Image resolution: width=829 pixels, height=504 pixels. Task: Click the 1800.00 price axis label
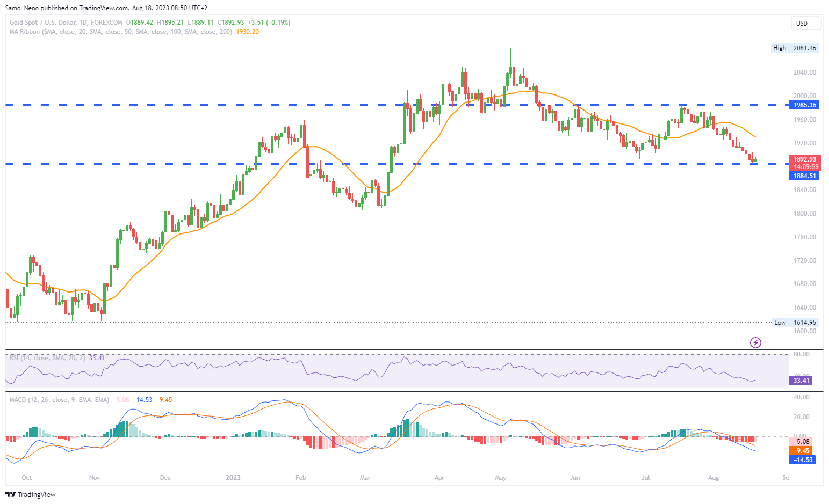pyautogui.click(x=805, y=214)
